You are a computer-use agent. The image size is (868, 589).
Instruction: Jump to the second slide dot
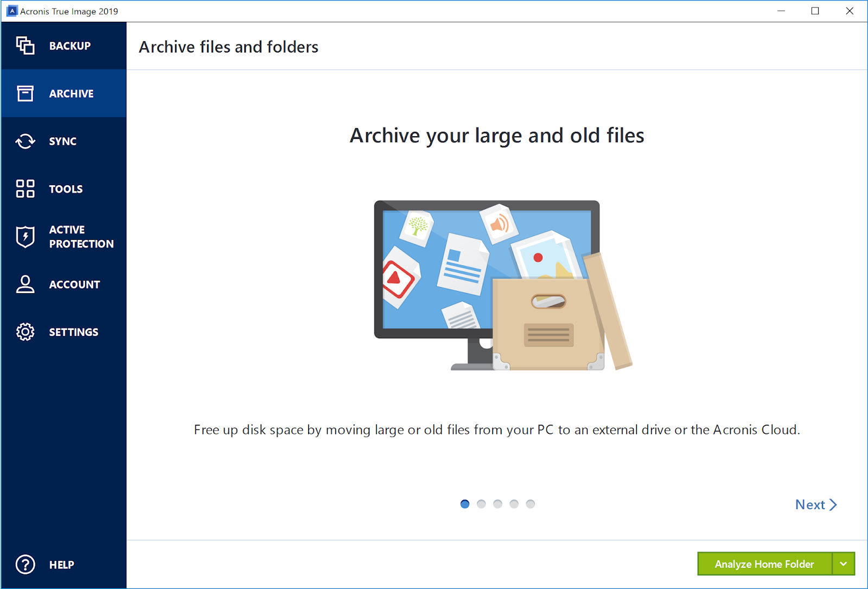coord(481,504)
